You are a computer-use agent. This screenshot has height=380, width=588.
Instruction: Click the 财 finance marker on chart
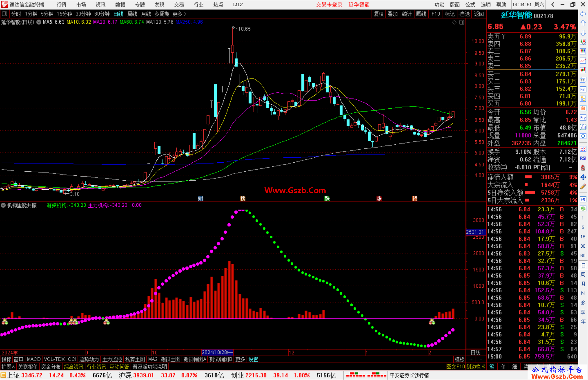(201, 198)
